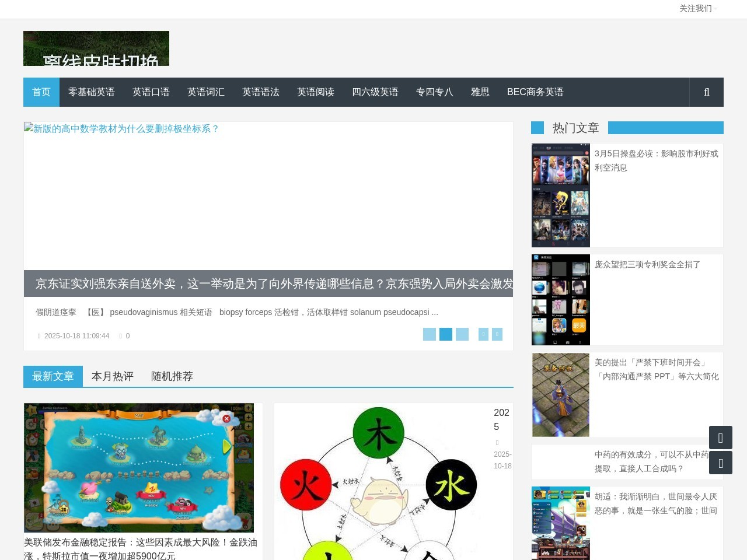This screenshot has height=560, width=747.
Task: Open the 英语口语 menu item
Action: 151,92
